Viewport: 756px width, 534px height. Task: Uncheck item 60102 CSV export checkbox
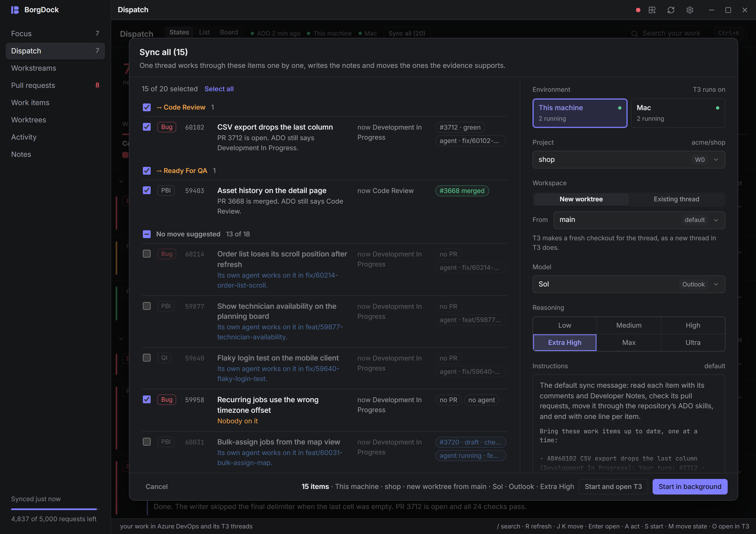click(x=146, y=127)
